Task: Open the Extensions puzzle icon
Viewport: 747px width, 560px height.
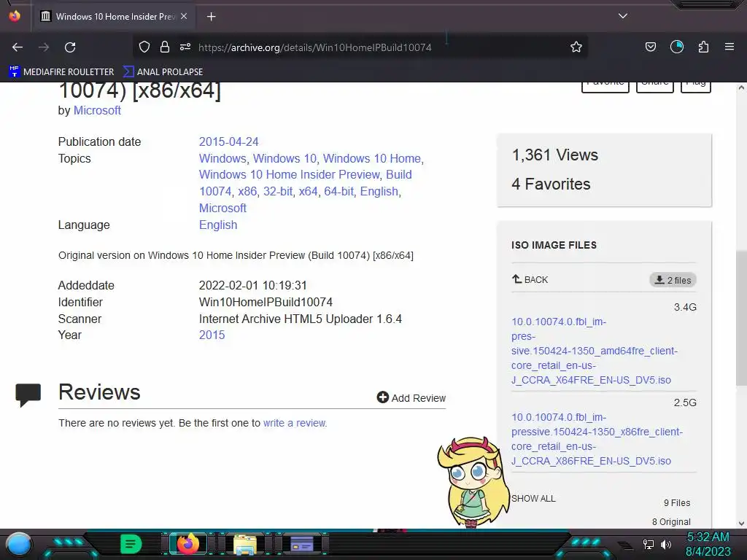Action: (703, 47)
